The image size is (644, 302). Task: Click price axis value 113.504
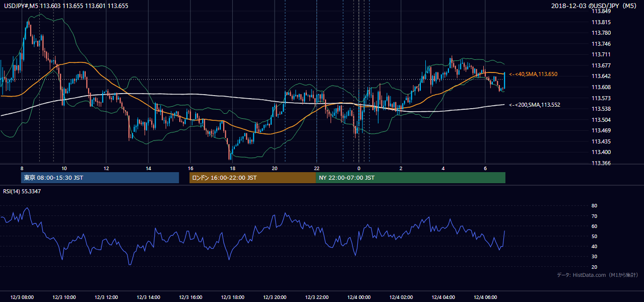coord(601,120)
